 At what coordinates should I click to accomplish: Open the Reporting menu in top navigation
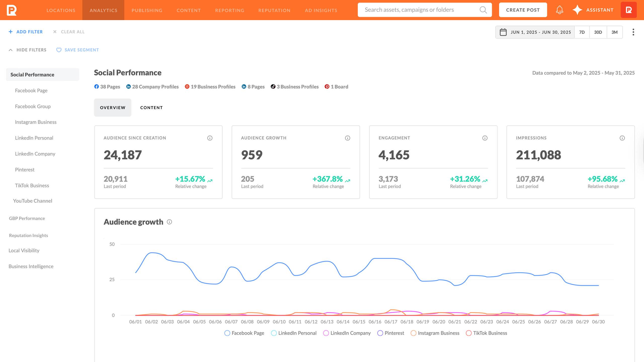tap(230, 10)
